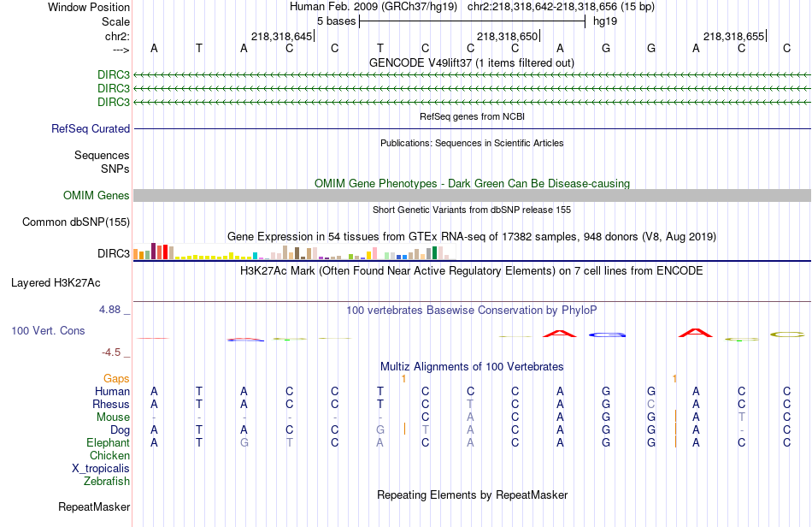Select the Mouse alignment row label
The height and width of the screenshot is (527, 812).
[113, 417]
